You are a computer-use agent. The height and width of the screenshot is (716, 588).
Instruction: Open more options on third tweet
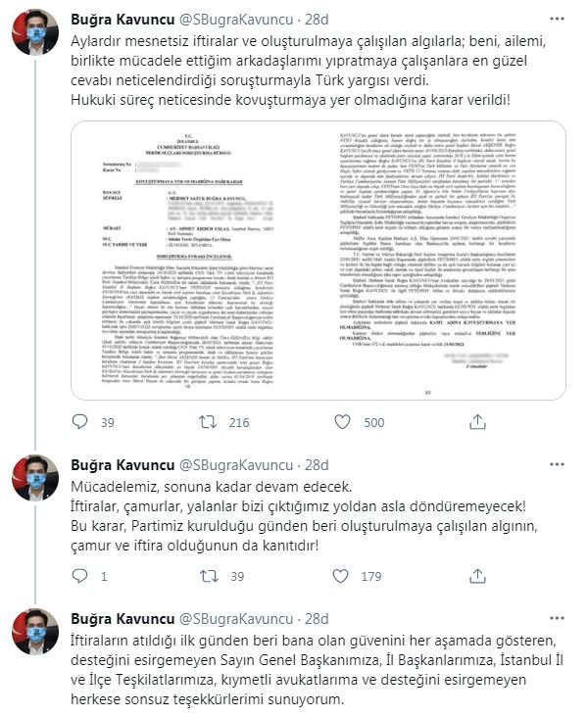tap(557, 619)
